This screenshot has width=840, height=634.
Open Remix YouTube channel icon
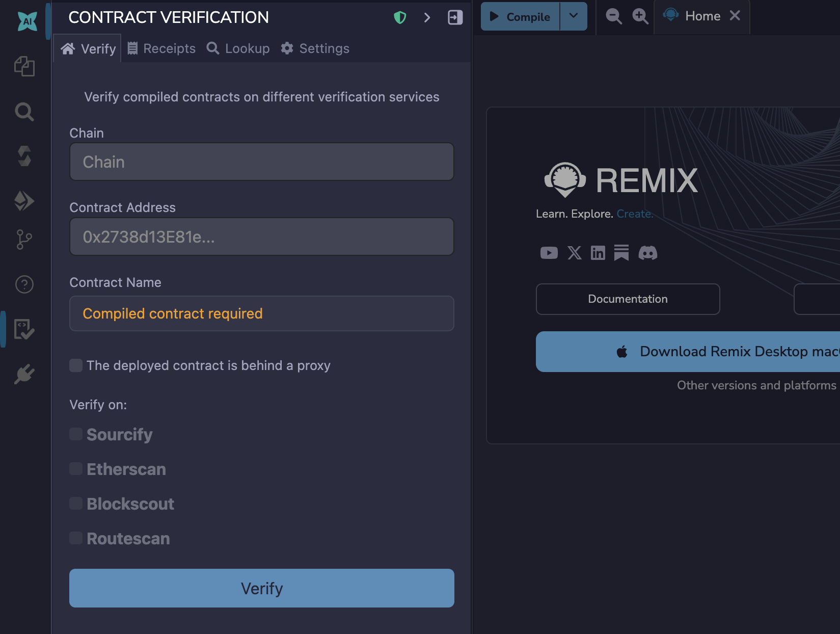tap(549, 253)
